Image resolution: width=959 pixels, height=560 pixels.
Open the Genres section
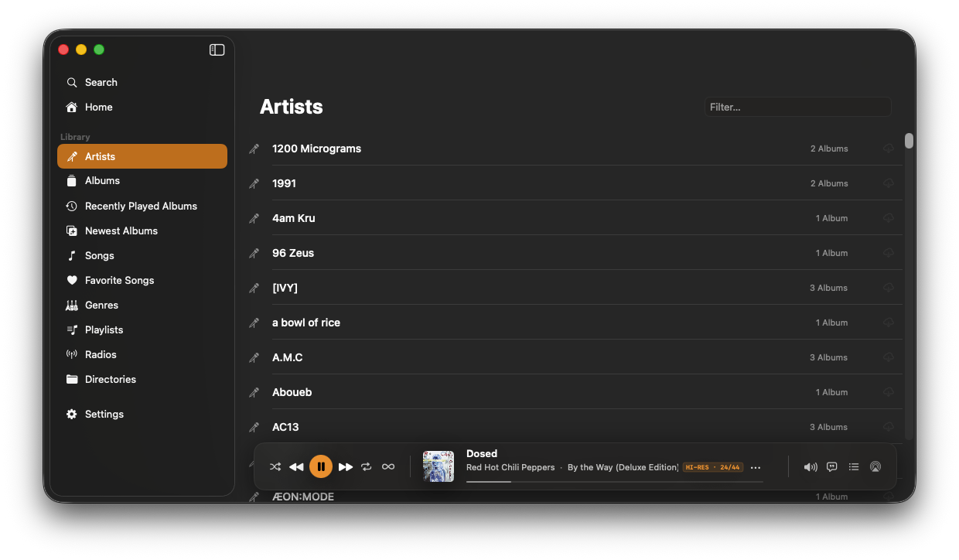[101, 305]
